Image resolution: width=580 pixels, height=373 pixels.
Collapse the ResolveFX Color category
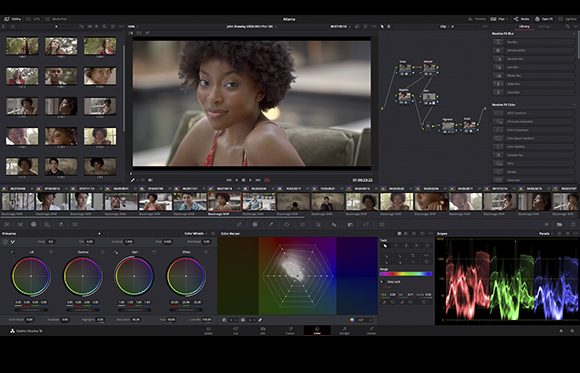[x=574, y=105]
